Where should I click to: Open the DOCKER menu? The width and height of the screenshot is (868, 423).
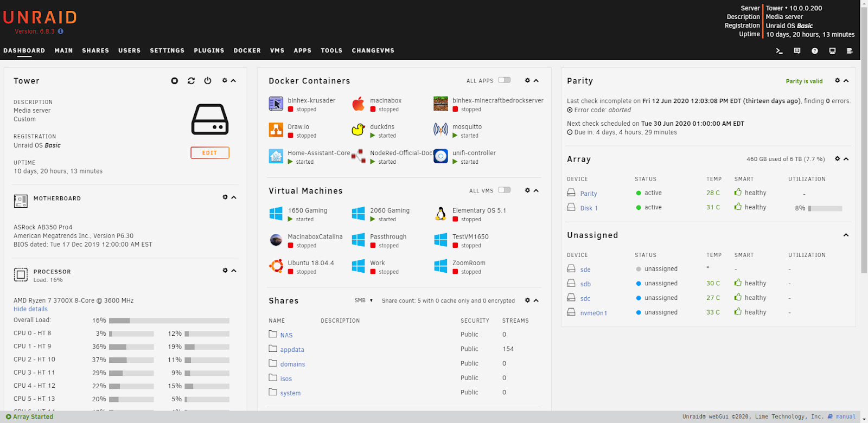pos(247,50)
